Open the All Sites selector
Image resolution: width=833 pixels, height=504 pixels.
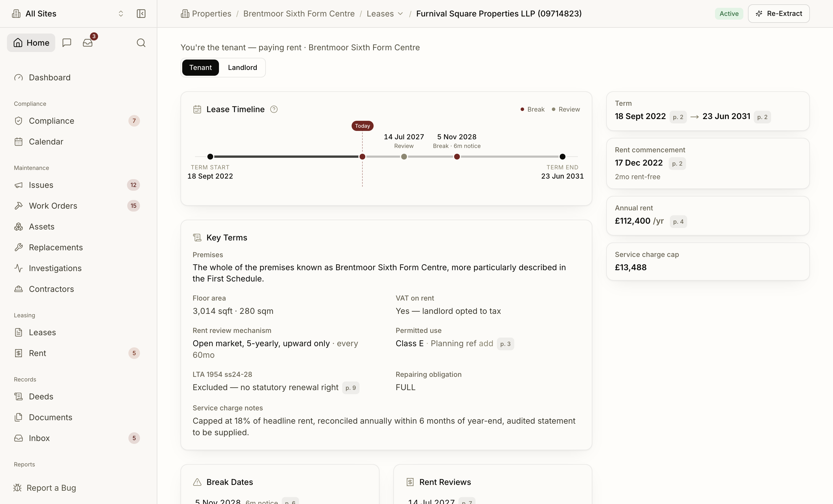click(68, 14)
